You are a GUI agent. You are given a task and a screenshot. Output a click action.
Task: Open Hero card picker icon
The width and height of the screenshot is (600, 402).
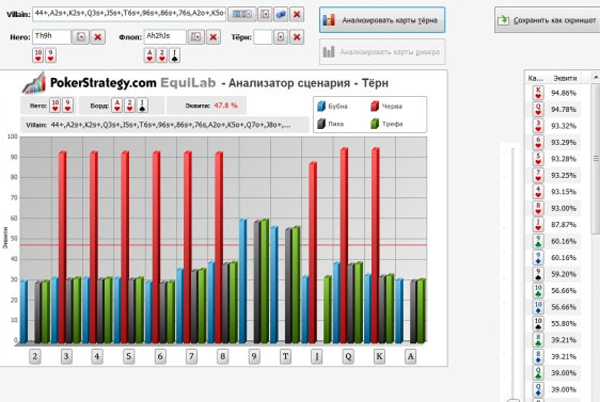tap(81, 37)
